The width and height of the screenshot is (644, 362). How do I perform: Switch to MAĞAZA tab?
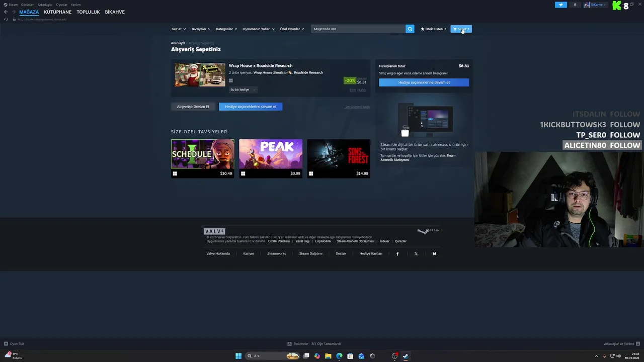(29, 12)
